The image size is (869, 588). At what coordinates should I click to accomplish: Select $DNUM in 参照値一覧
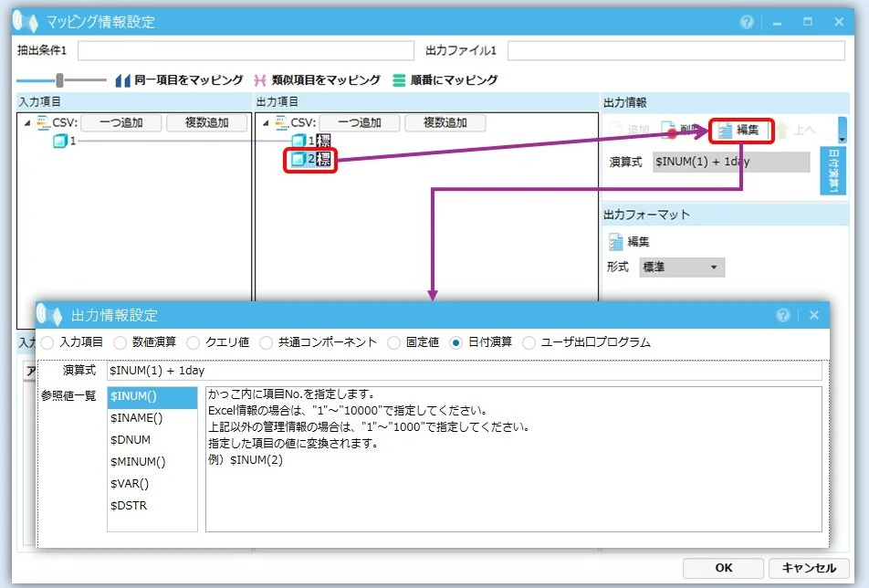coord(152,440)
